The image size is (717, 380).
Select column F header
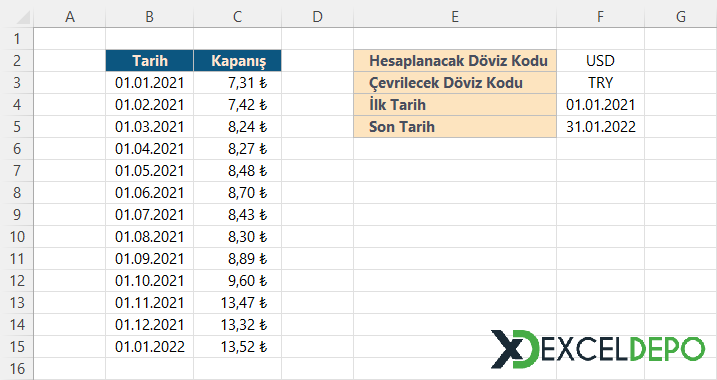point(600,17)
